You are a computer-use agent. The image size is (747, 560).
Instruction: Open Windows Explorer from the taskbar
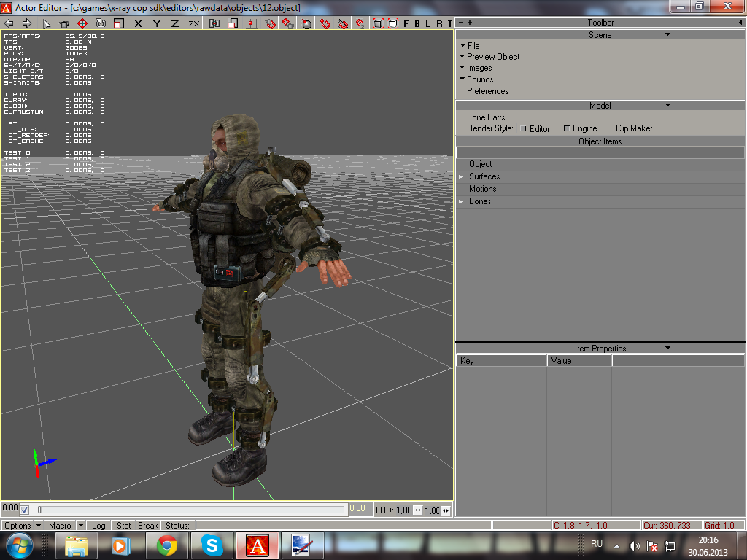[x=77, y=545]
